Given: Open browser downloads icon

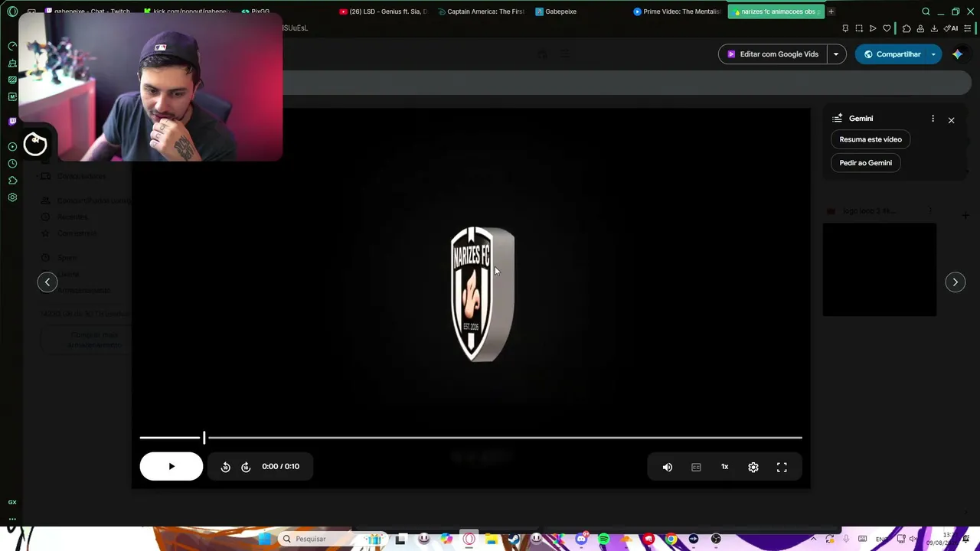Looking at the screenshot, I should pyautogui.click(x=934, y=28).
